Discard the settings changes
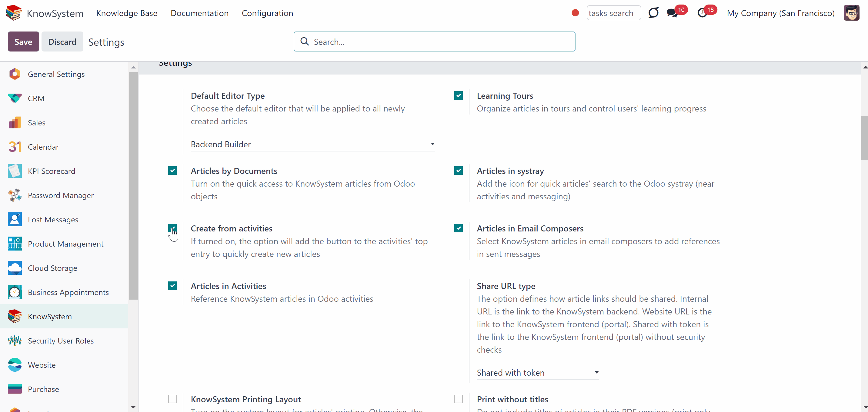 [x=62, y=42]
